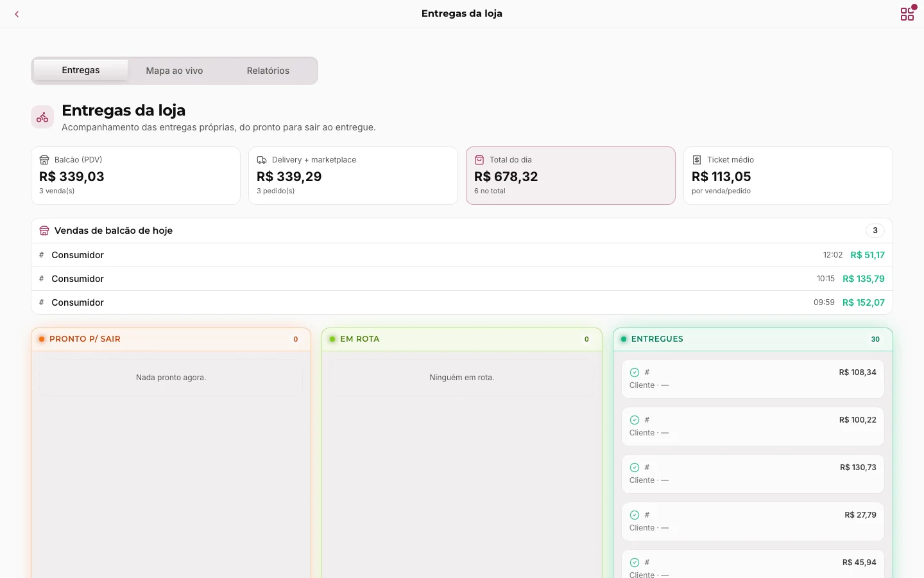Screen dimensions: 924x578
Task: Open the Consumidor sale from 10:15
Action: coord(462,279)
